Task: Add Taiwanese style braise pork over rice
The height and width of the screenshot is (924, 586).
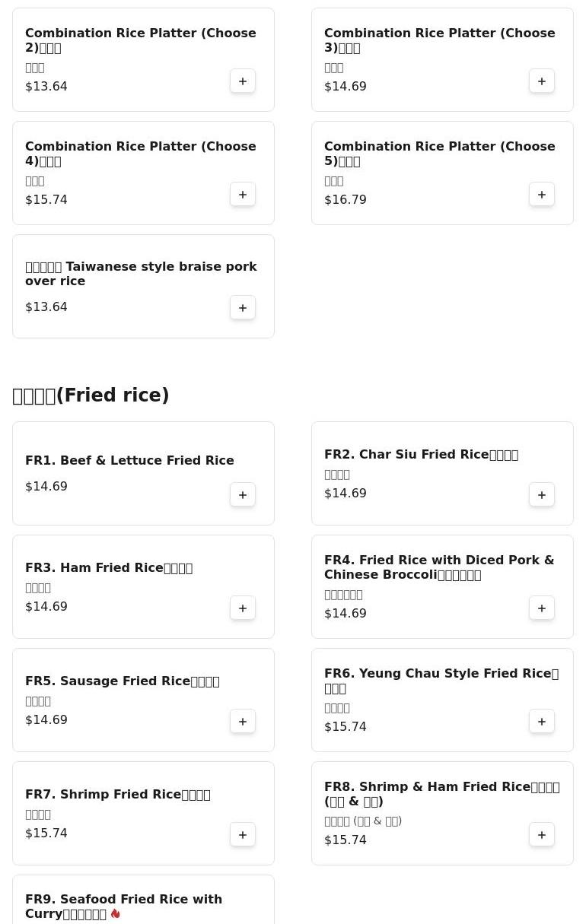Action: pos(243,308)
